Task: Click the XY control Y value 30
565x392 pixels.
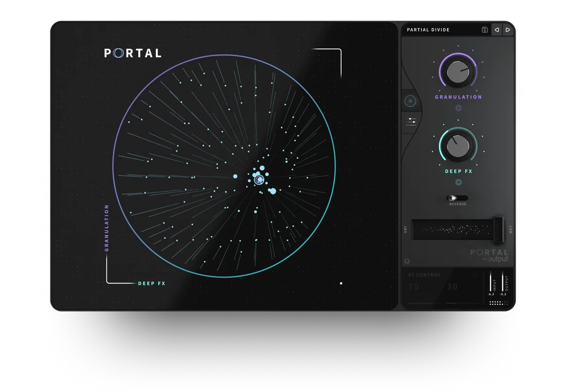Action: tap(452, 287)
